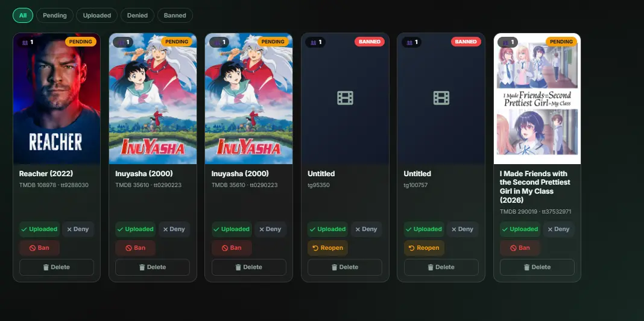Switch to the Pending filter tab

[x=55, y=15]
